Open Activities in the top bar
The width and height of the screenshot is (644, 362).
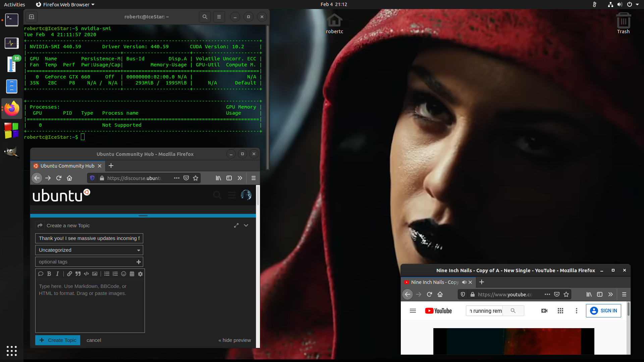[14, 4]
